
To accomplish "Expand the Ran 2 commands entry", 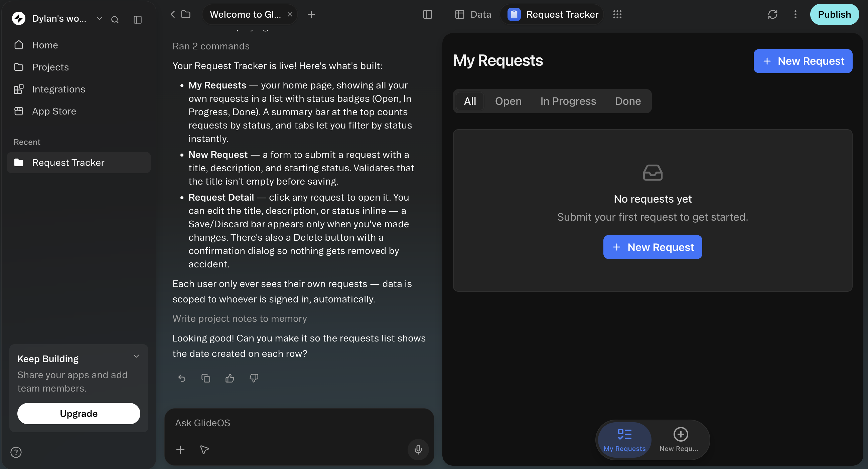I will click(x=211, y=46).
